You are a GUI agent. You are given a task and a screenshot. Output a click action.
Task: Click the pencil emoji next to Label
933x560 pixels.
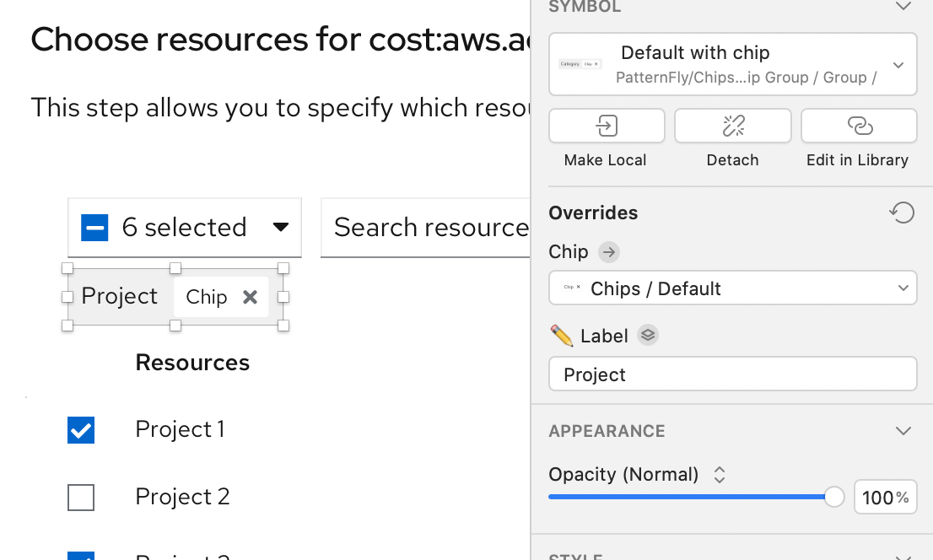561,336
